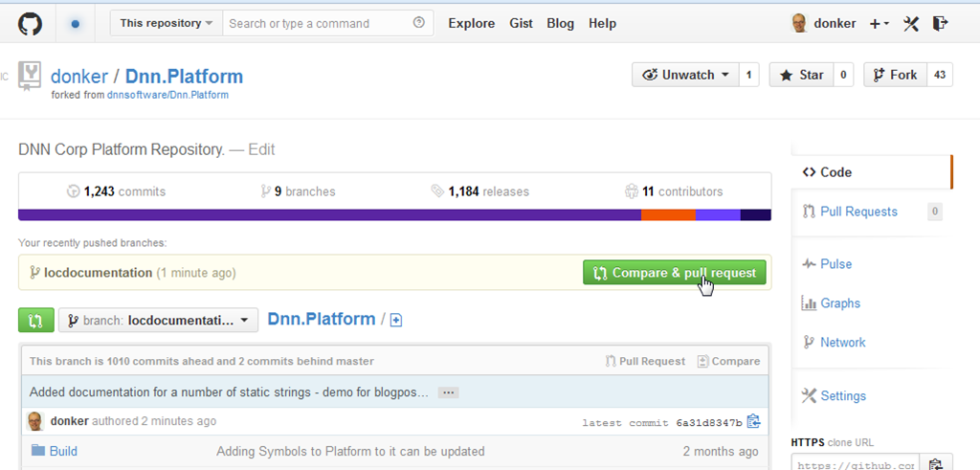The height and width of the screenshot is (470, 980).
Task: Open donker username profile link
Action: pos(835,24)
